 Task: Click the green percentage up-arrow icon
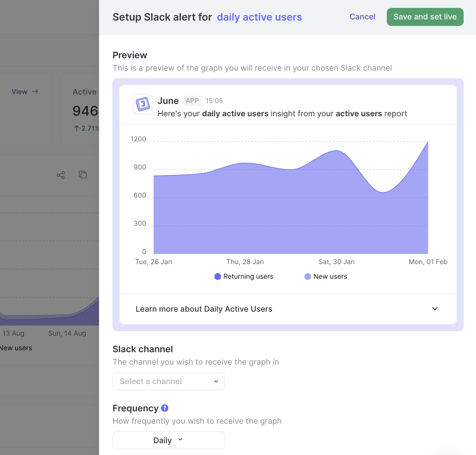coord(76,128)
